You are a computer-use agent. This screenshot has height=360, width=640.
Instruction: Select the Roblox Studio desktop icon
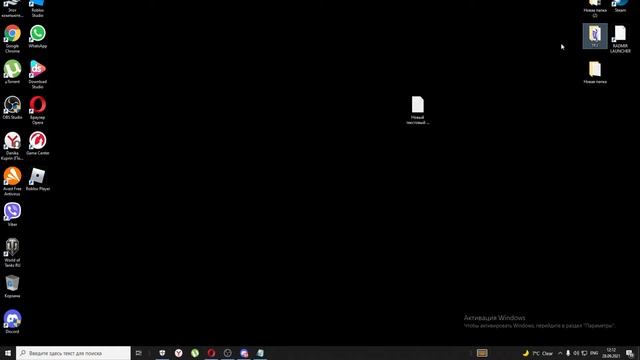coord(38,8)
